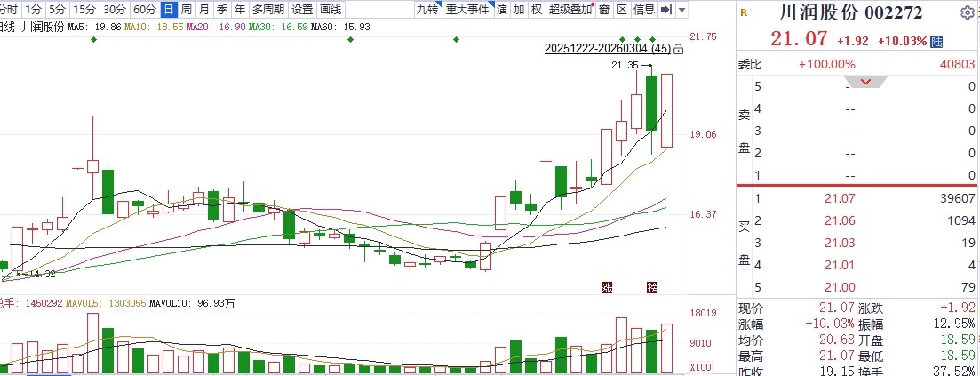Open the 多周期 multi-period selector

click(x=268, y=10)
